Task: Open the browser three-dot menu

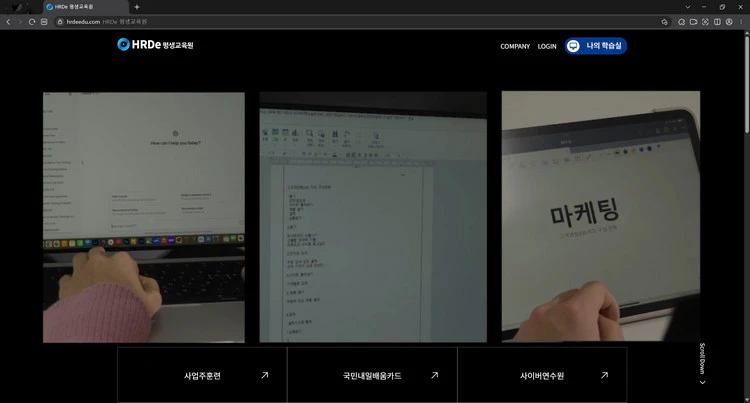Action: pyautogui.click(x=742, y=21)
